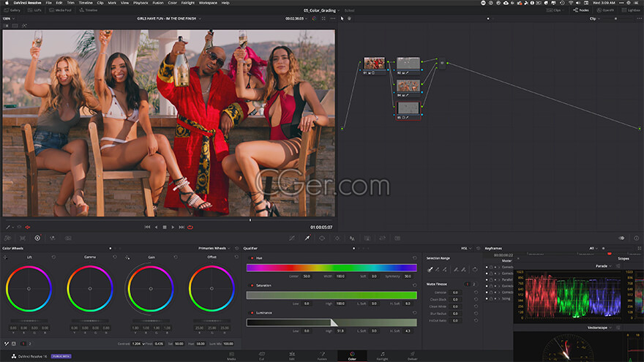Open the Curves palette icon
Viewport: 644px width, 362px height.
tap(292, 238)
